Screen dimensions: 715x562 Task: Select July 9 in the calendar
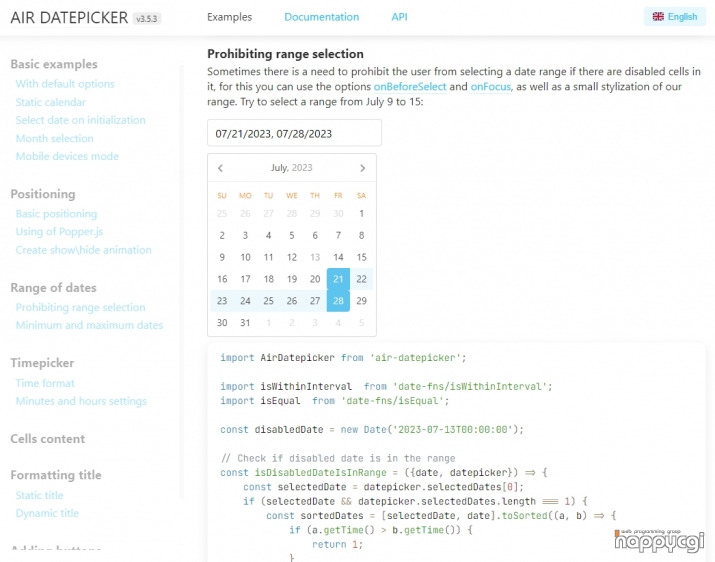[x=222, y=257]
